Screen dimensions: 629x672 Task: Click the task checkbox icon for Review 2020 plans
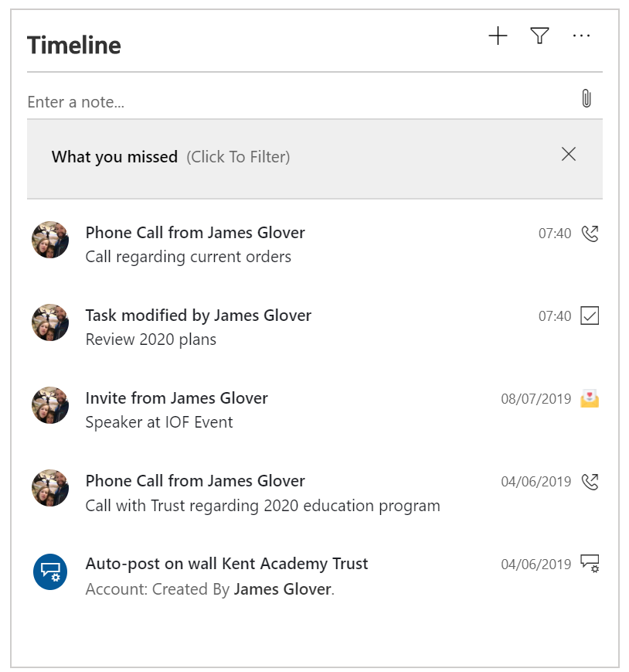tap(590, 316)
